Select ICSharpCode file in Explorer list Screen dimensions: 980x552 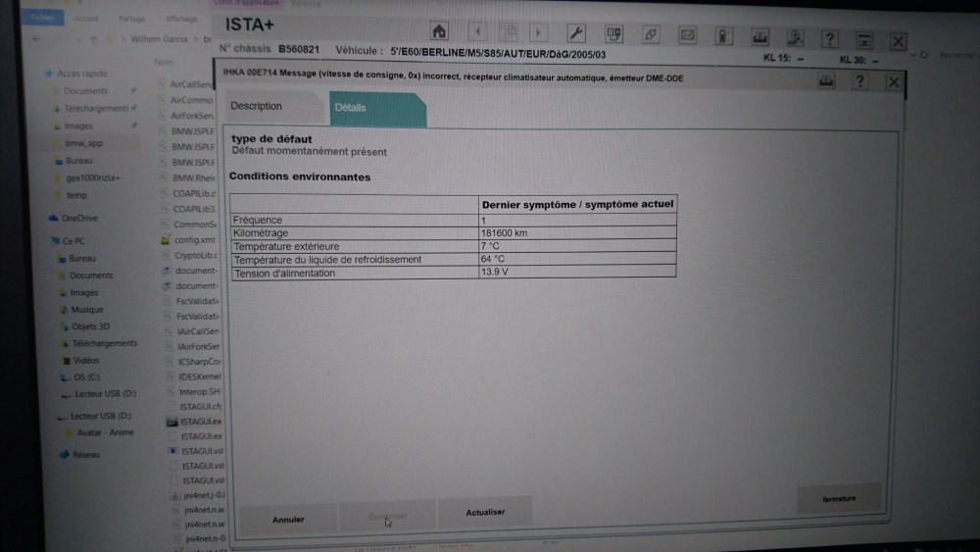pos(199,362)
